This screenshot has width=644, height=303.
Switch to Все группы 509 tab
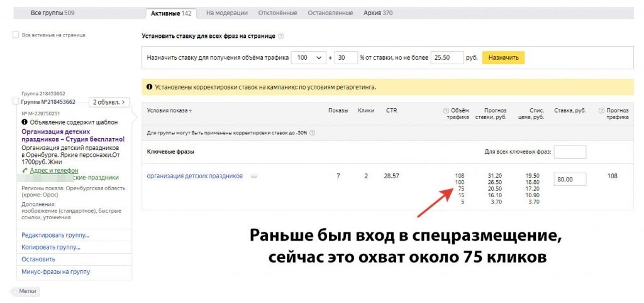(53, 13)
